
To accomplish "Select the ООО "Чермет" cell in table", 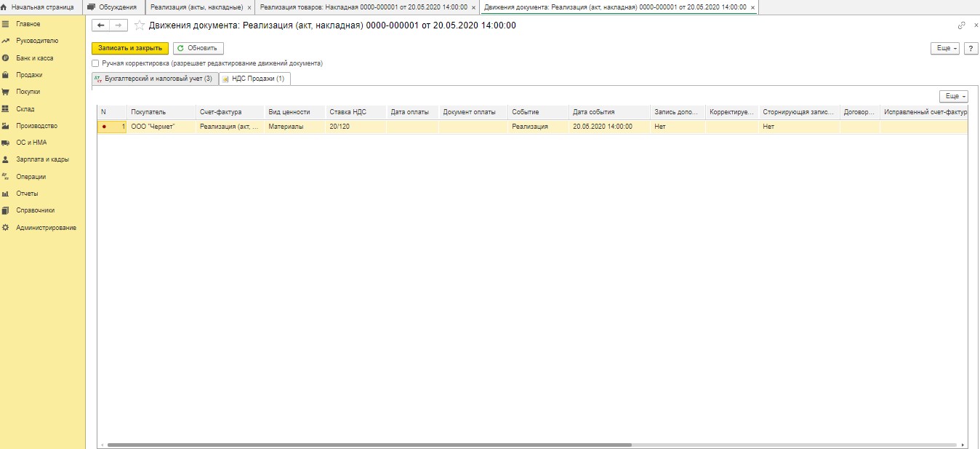I will tap(161, 127).
